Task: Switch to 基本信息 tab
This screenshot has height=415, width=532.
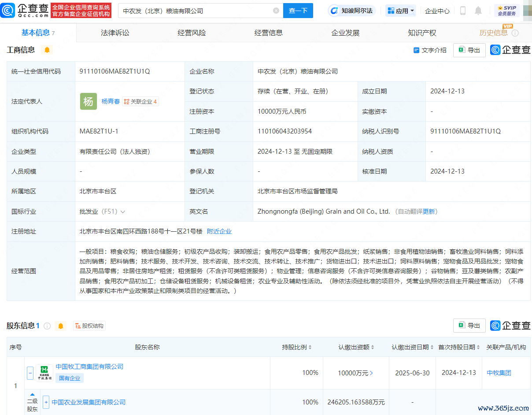Action: tap(38, 33)
